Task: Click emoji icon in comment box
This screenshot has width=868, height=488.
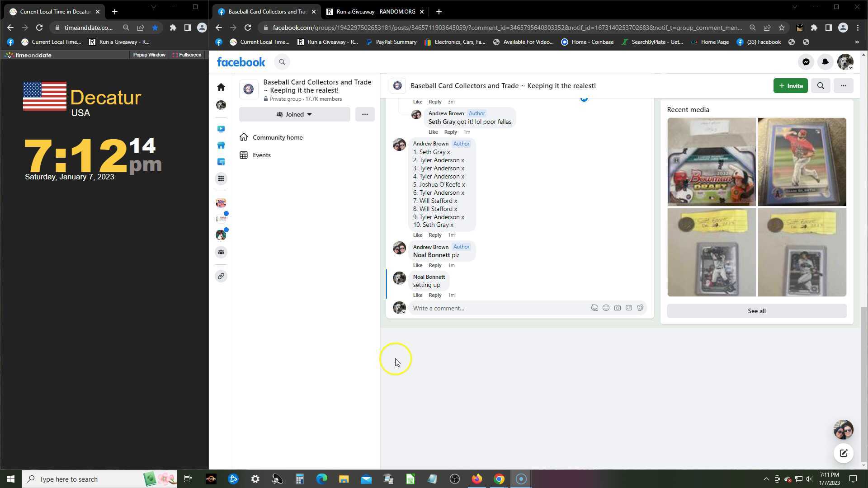Action: 606,308
